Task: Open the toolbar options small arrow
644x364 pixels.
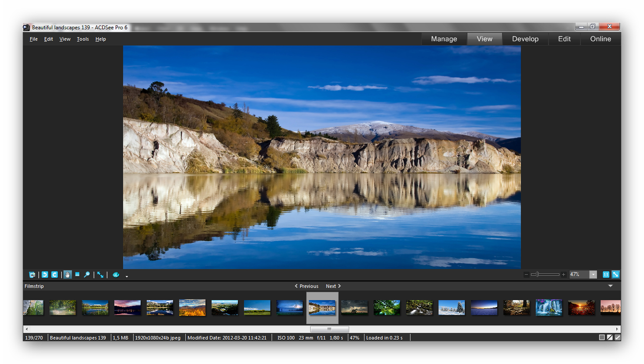Action: tap(127, 277)
